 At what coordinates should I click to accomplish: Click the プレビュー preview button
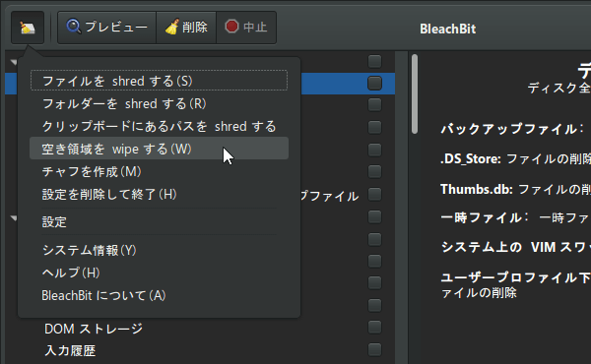coord(106,28)
